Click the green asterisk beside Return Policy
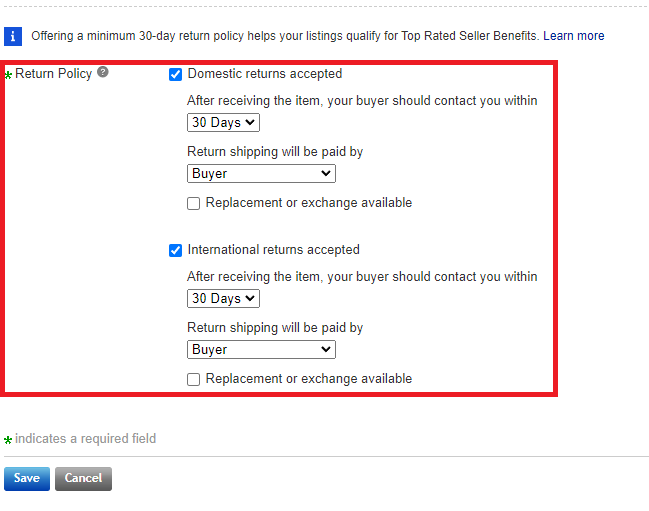The height and width of the screenshot is (511, 649). pos(8,75)
